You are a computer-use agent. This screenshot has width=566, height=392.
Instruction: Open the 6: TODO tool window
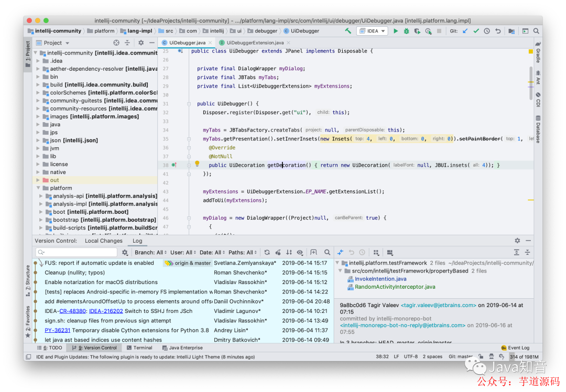click(x=49, y=347)
